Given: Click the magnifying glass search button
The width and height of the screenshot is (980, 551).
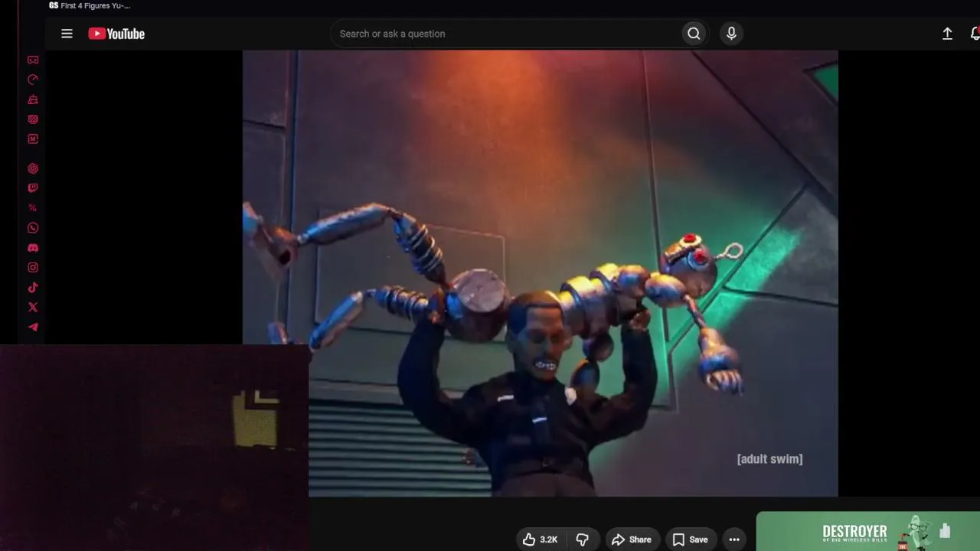Looking at the screenshot, I should [694, 34].
